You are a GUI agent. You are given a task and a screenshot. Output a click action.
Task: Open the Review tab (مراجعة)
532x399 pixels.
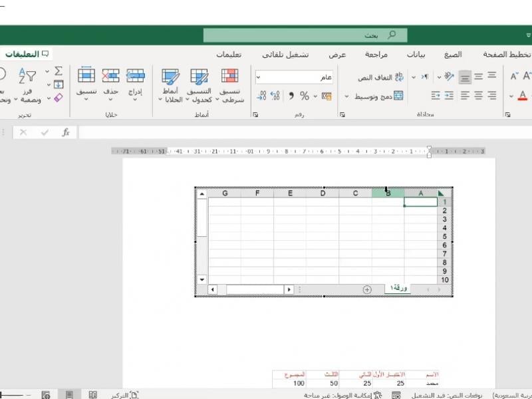click(x=376, y=55)
